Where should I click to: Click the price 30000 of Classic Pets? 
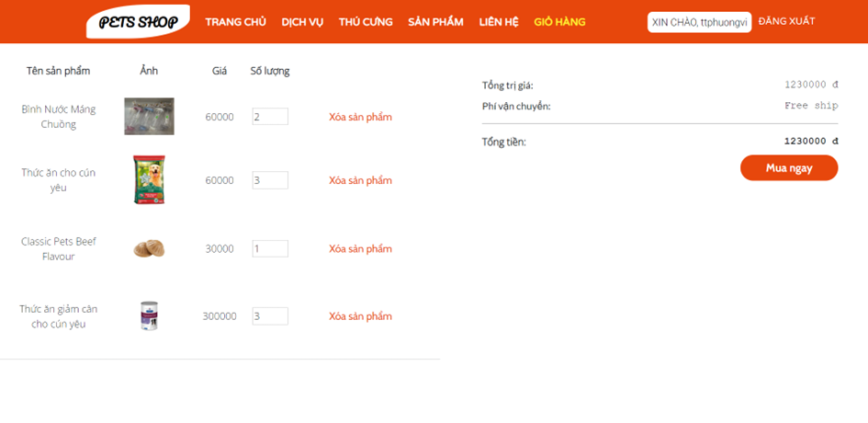[220, 249]
